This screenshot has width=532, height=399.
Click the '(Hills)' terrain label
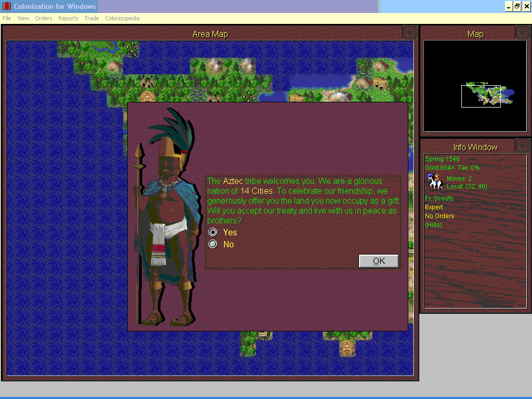433,224
